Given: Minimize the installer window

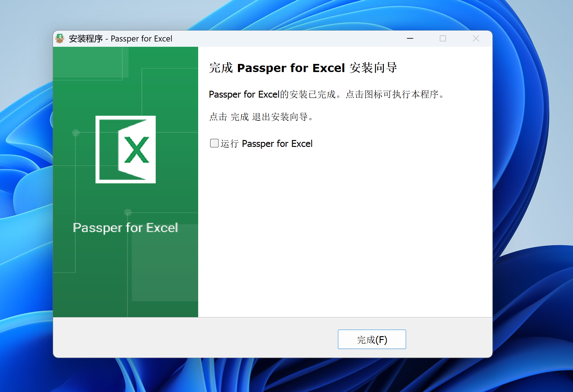Looking at the screenshot, I should tap(410, 38).
